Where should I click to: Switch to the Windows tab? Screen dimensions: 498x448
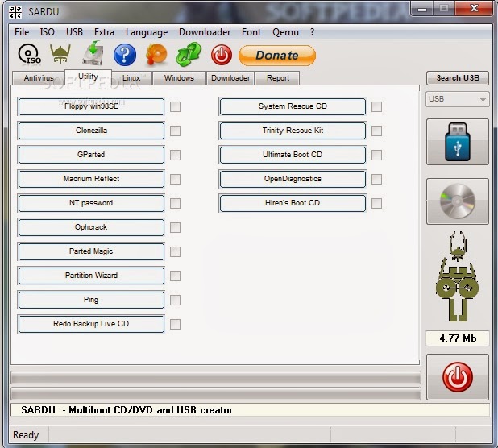pos(179,78)
